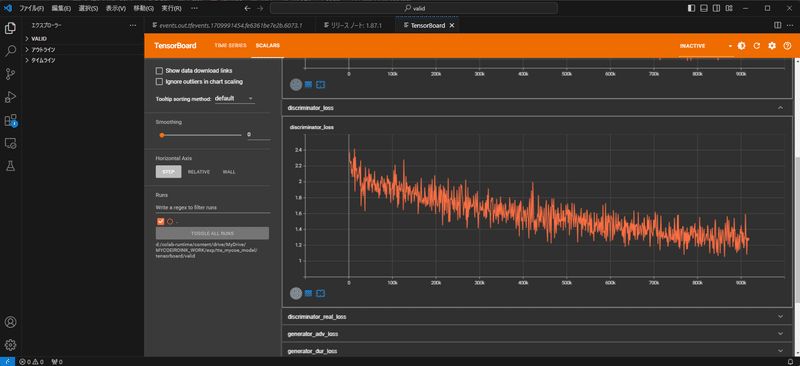Viewport: 800px width, 366px height.
Task: Go back with the left arrow
Action: [247, 8]
